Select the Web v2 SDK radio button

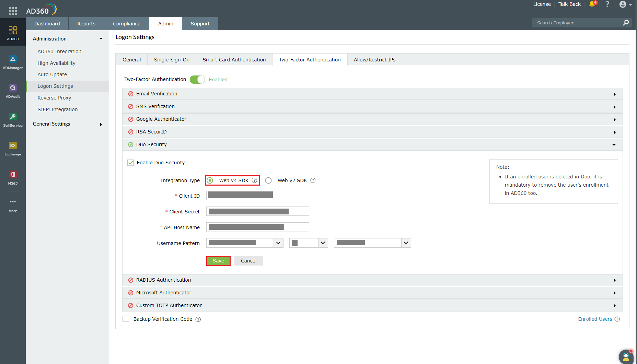268,180
